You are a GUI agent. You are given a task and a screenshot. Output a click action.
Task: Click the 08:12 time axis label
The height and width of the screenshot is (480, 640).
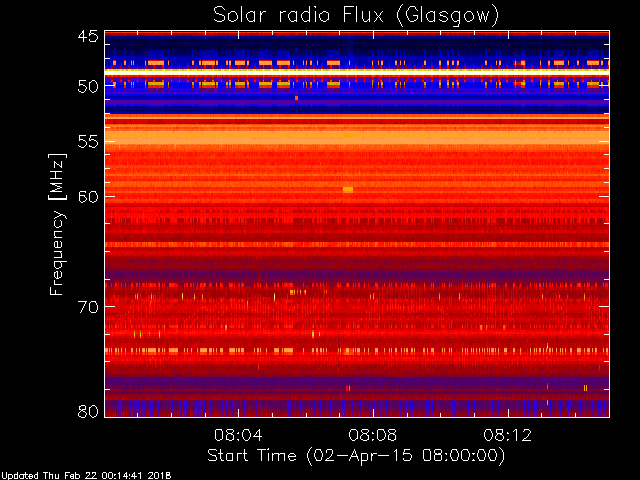pyautogui.click(x=508, y=435)
